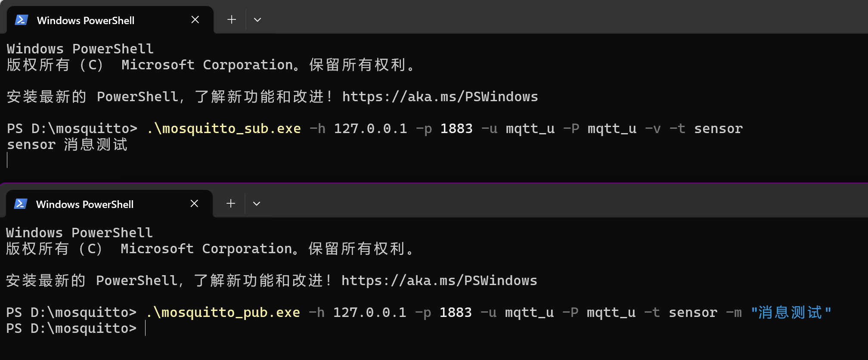Expand the profile dropdown in the top terminal

[257, 20]
